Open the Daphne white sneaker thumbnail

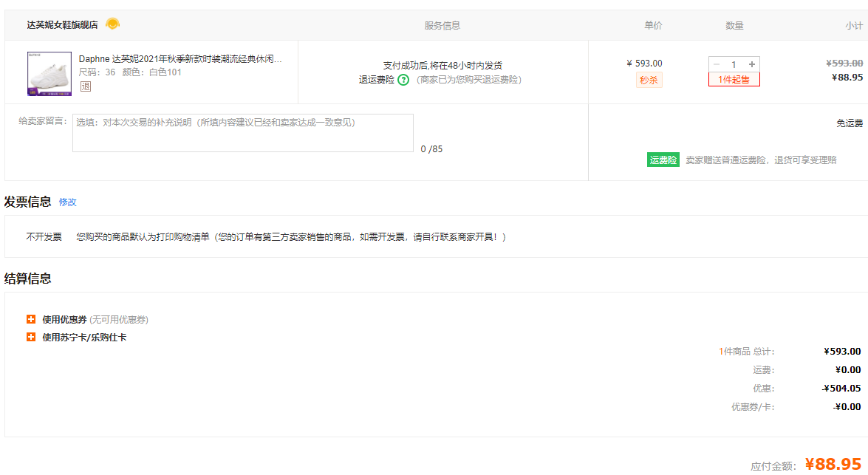(x=49, y=74)
